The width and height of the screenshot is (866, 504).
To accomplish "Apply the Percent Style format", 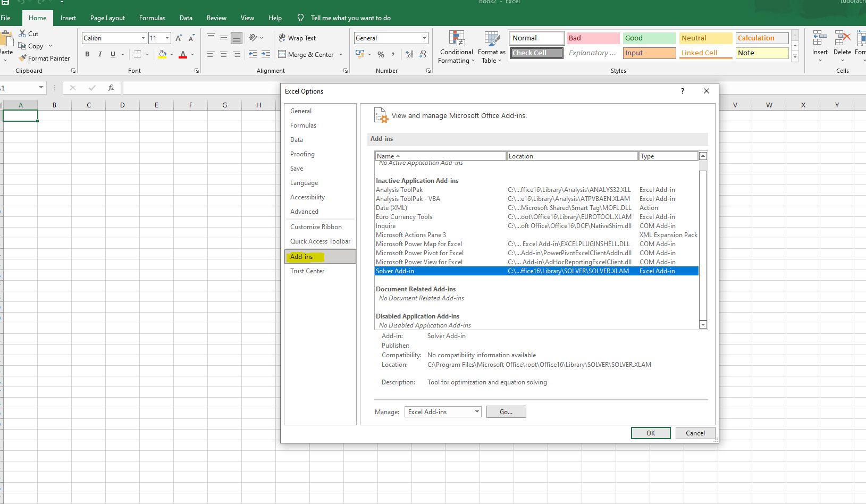I will [381, 54].
